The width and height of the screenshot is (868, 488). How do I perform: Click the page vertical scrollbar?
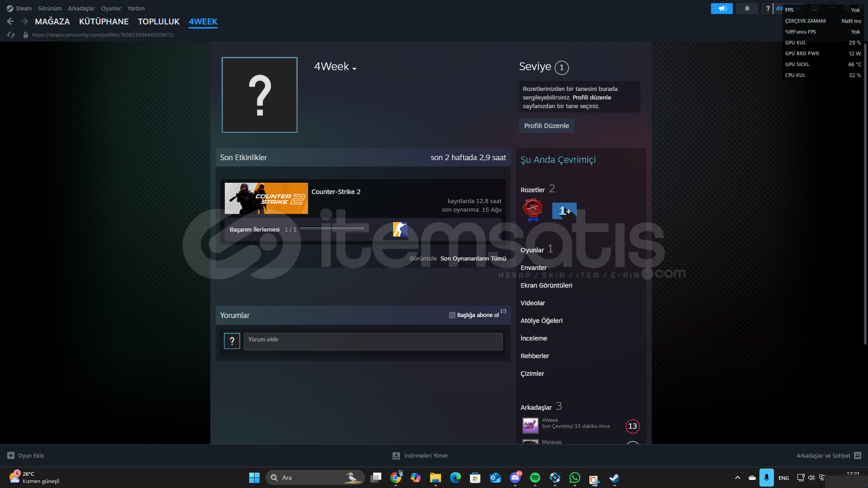[865, 194]
